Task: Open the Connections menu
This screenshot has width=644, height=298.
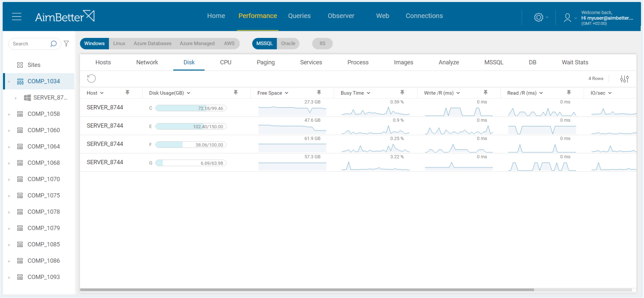Action: (x=424, y=16)
